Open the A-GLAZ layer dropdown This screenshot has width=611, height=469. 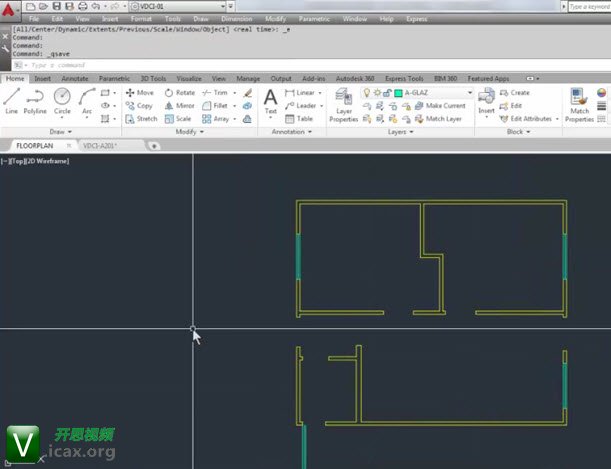(x=470, y=93)
